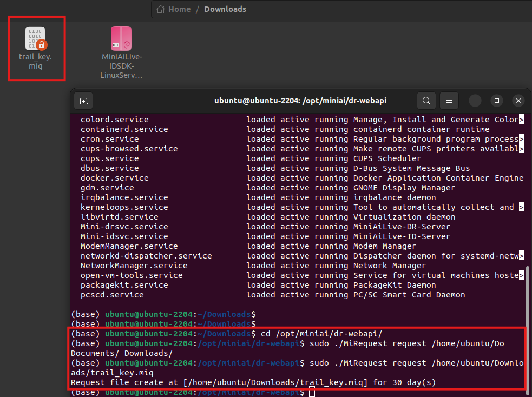Close the terminal window
The height and width of the screenshot is (397, 532).
(x=518, y=101)
